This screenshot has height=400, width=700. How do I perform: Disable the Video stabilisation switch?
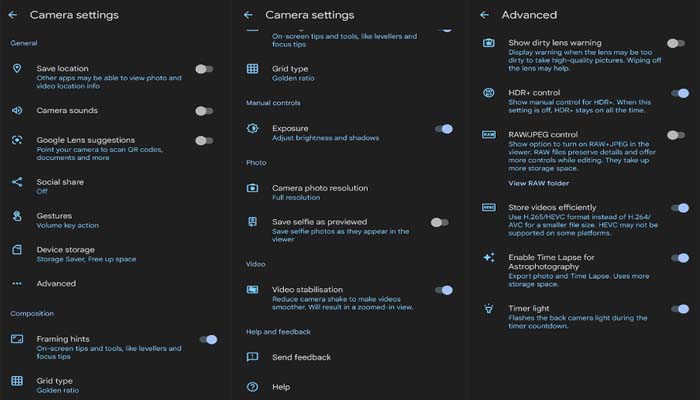444,290
